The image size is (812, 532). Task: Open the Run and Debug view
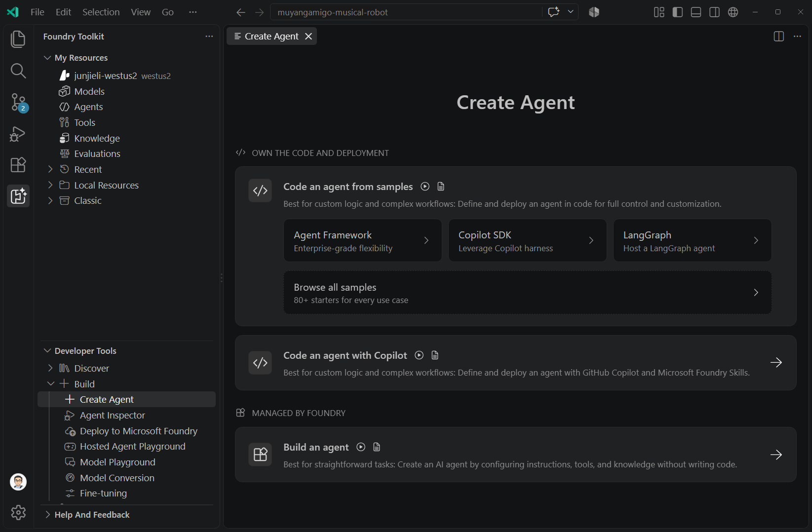click(x=18, y=134)
